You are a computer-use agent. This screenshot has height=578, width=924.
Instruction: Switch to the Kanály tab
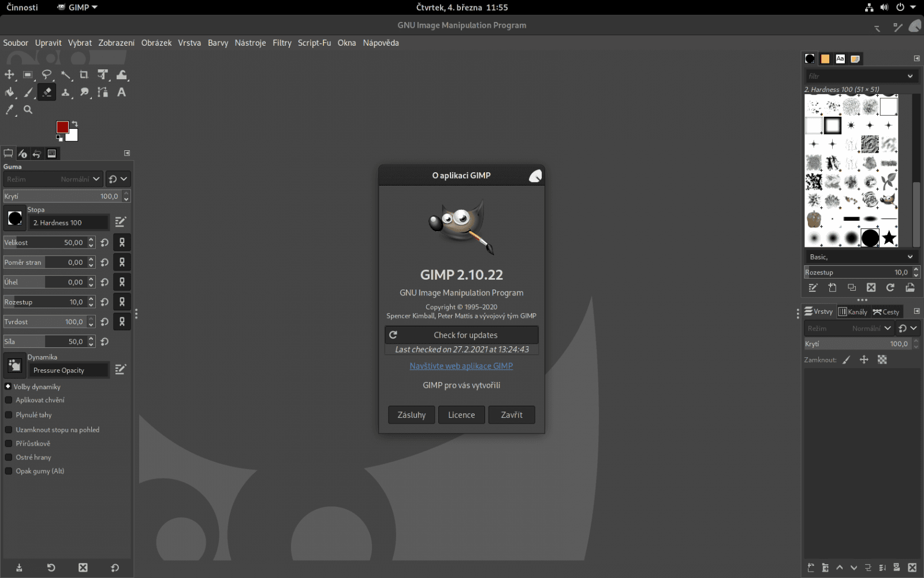click(x=853, y=311)
